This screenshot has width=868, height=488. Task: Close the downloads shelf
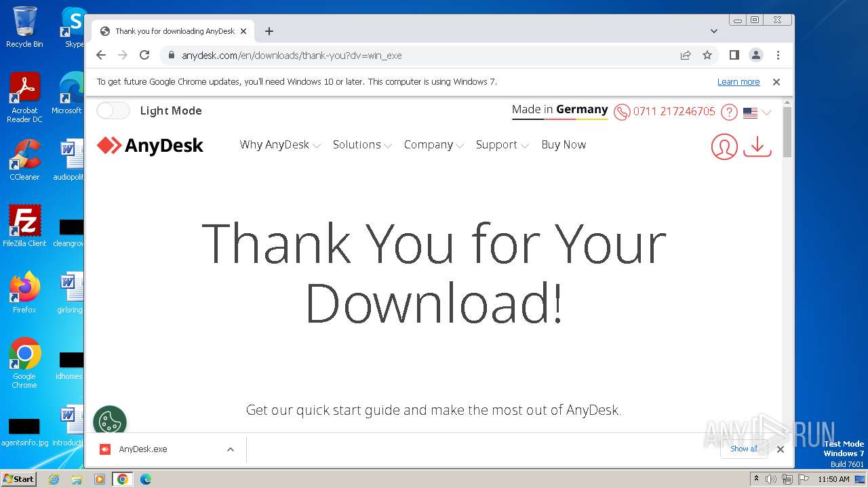[x=781, y=449]
